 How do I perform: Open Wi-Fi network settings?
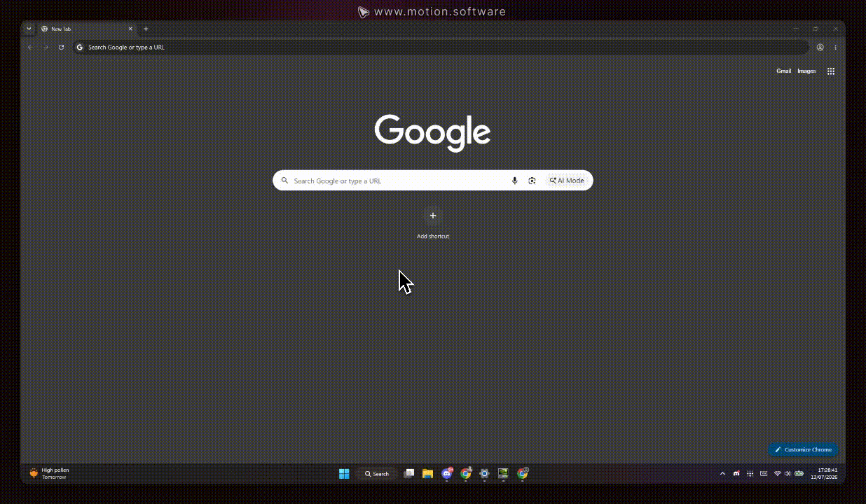(x=777, y=474)
